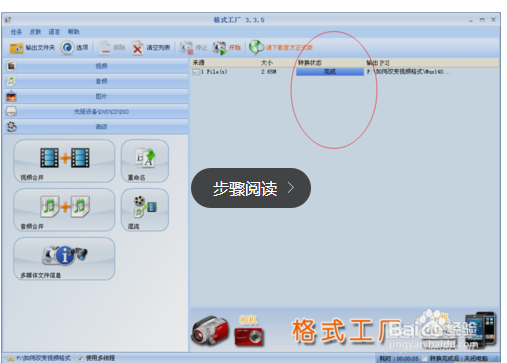Choose the 混流 mux tool
This screenshot has width=507, height=363.
click(x=145, y=210)
